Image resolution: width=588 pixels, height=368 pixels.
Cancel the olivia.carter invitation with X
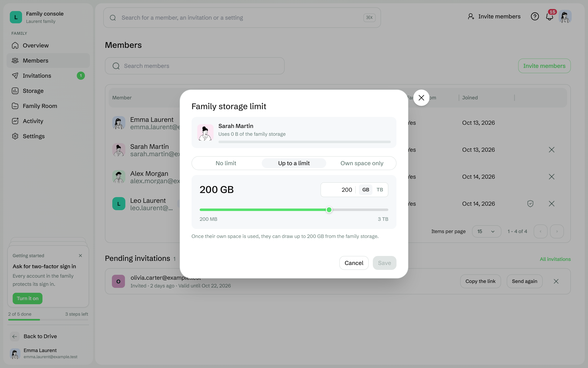(556, 281)
